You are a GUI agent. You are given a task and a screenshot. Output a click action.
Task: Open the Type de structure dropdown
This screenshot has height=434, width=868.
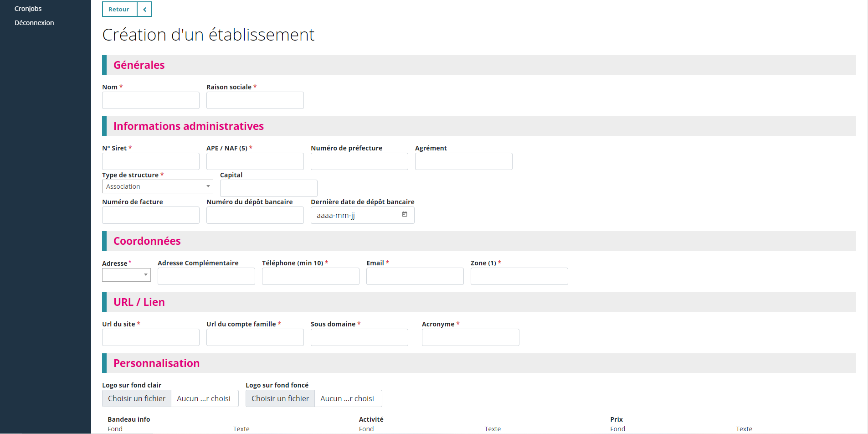(158, 186)
